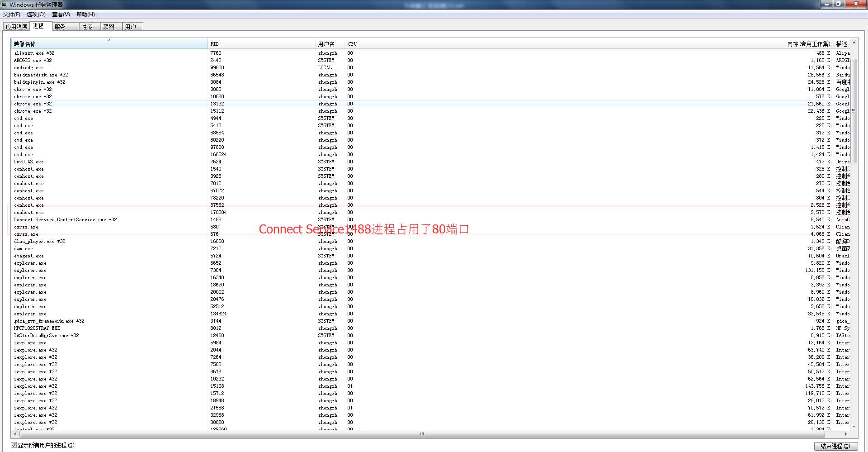Sort by 用户名 column header
Image resolution: width=868 pixels, height=452 pixels.
click(330, 44)
